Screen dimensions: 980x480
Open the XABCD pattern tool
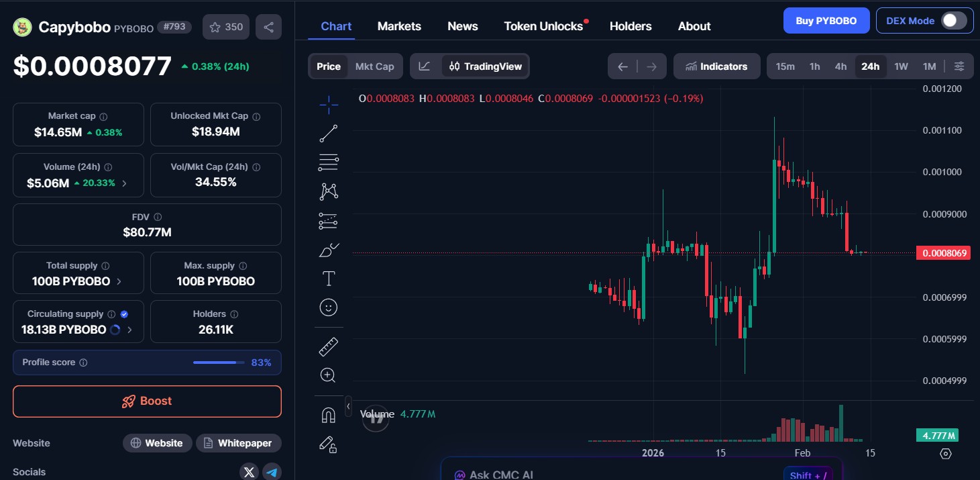click(x=329, y=191)
